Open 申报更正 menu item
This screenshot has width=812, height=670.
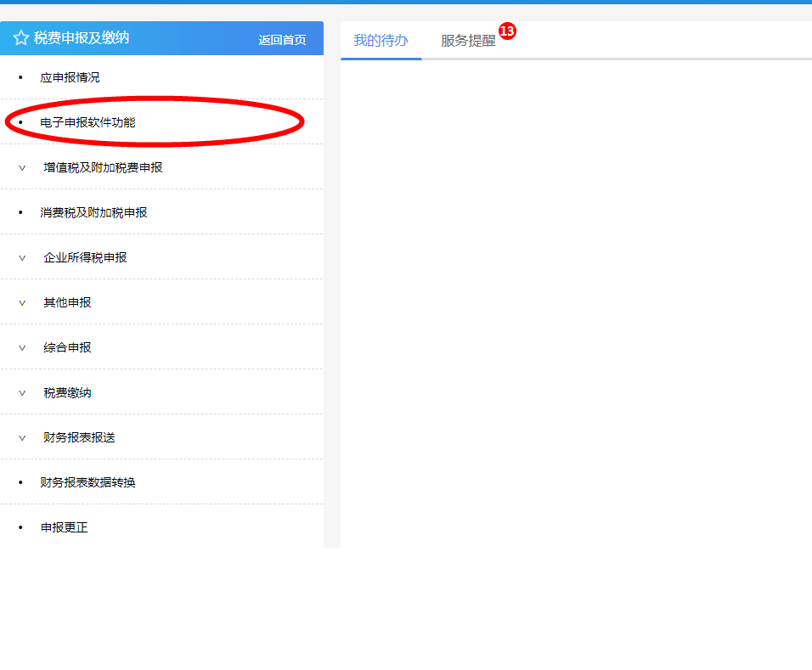point(65,527)
